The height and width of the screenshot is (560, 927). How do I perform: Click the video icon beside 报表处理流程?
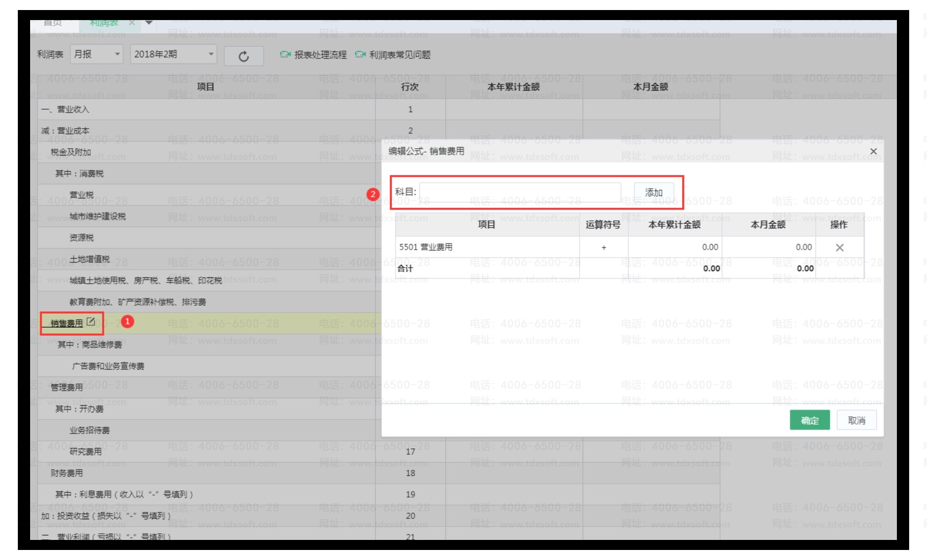click(x=285, y=55)
